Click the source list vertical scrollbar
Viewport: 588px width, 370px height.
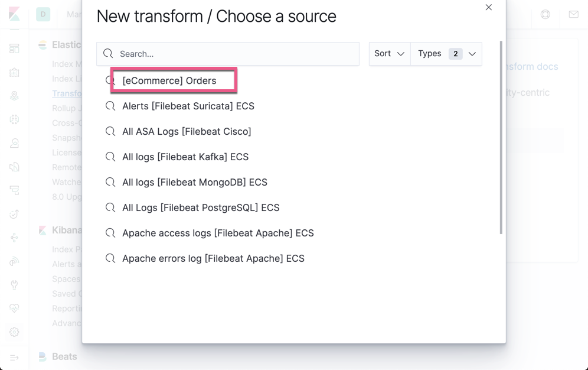[501, 137]
